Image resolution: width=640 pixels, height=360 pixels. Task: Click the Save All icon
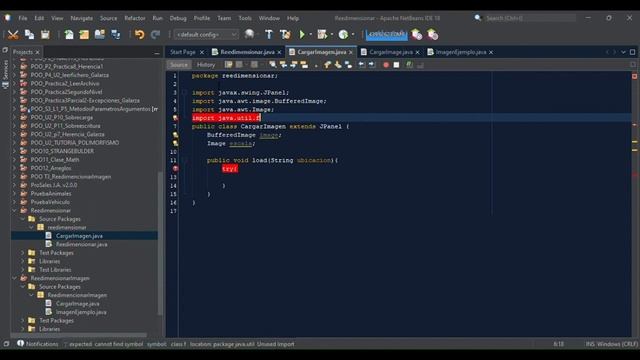[116, 35]
